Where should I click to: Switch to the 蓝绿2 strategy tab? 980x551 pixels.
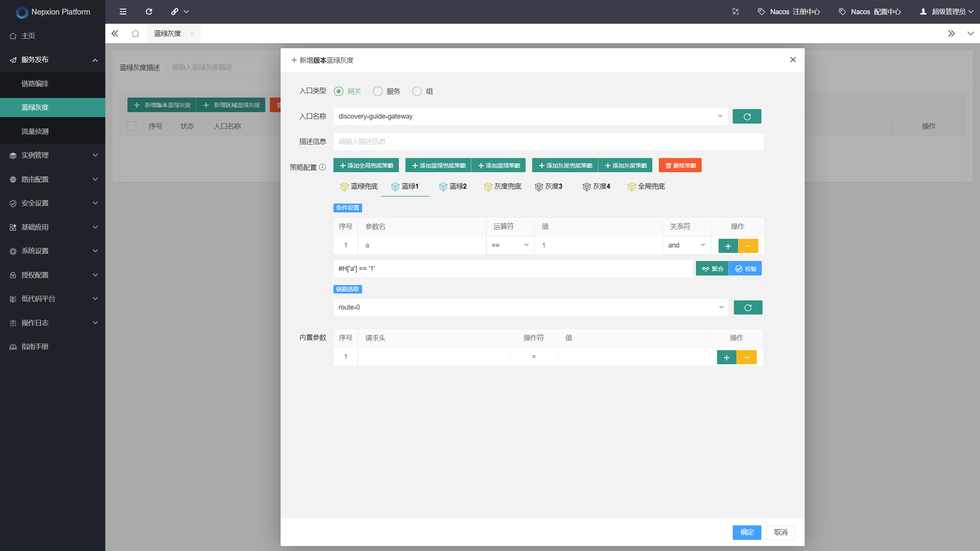tap(453, 186)
